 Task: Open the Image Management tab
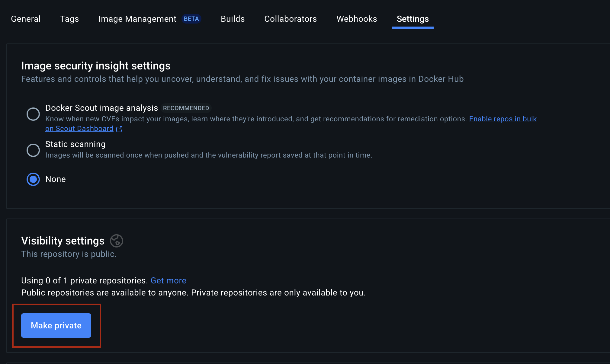(137, 19)
